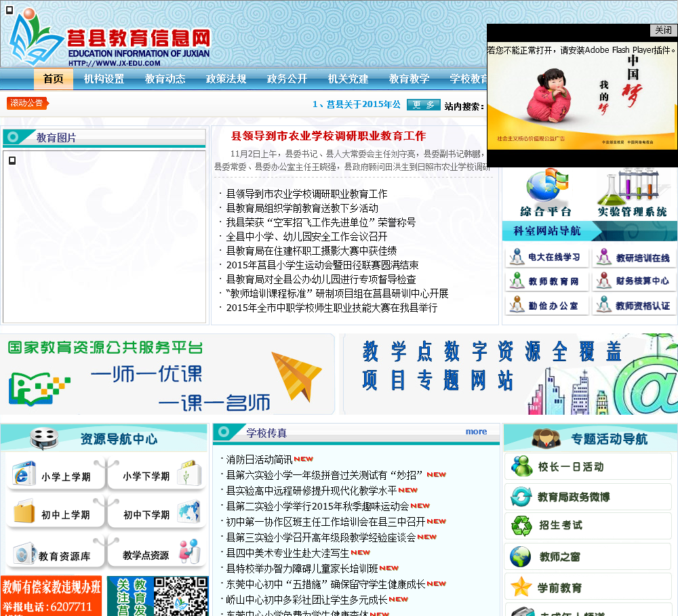The height and width of the screenshot is (616, 678).
Task: Open 县实验高中远程研修提升现代化教学水平
Action: click(311, 491)
